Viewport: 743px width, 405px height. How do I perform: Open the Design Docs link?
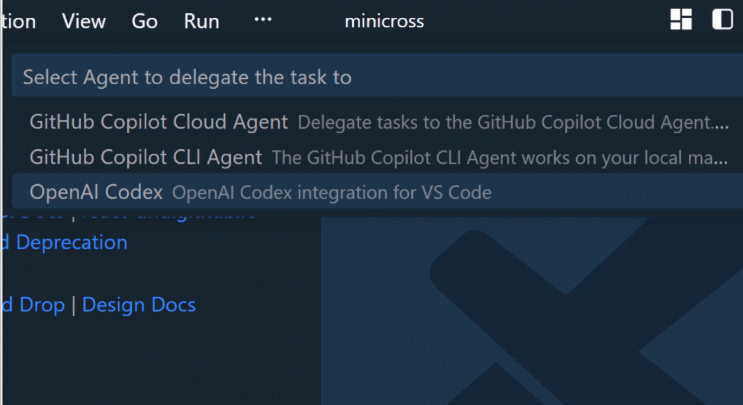pyautogui.click(x=139, y=305)
